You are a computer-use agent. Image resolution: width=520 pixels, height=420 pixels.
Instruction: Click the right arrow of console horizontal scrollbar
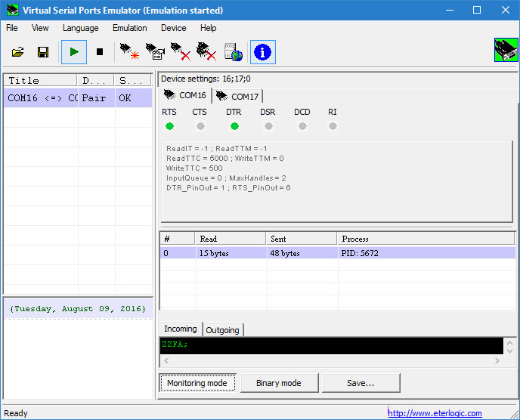(497, 360)
